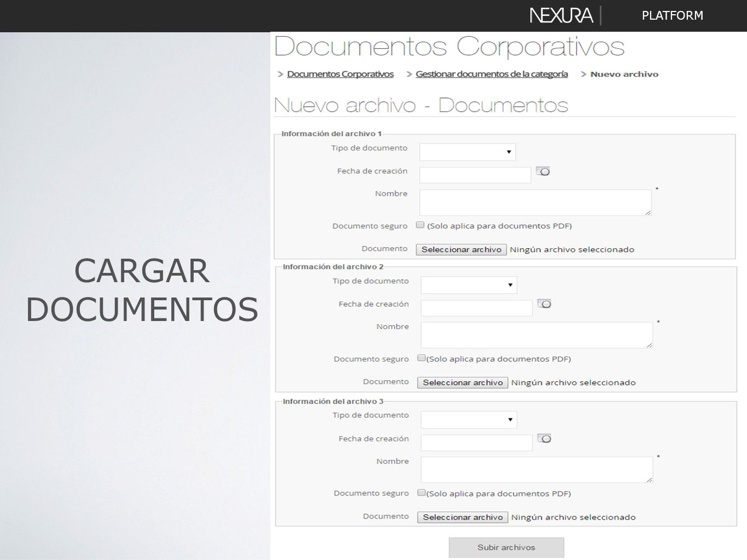Open calendar picker for archivo 2 creation date
747x560 pixels.
tap(544, 304)
